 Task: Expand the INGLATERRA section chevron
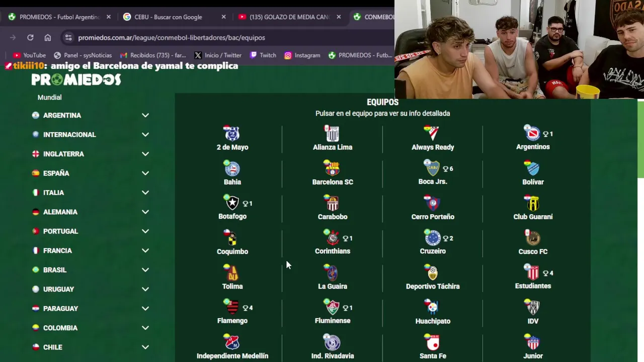(145, 154)
